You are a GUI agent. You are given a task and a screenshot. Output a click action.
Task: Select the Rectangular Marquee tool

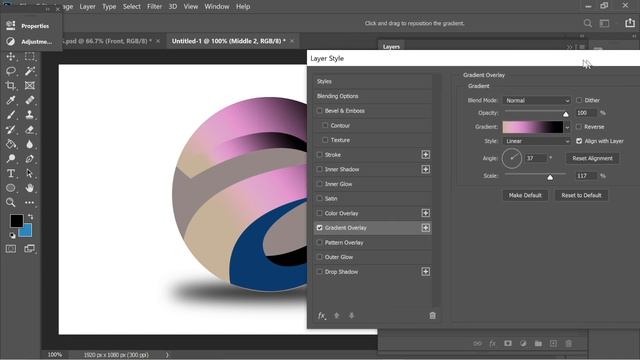tap(29, 56)
